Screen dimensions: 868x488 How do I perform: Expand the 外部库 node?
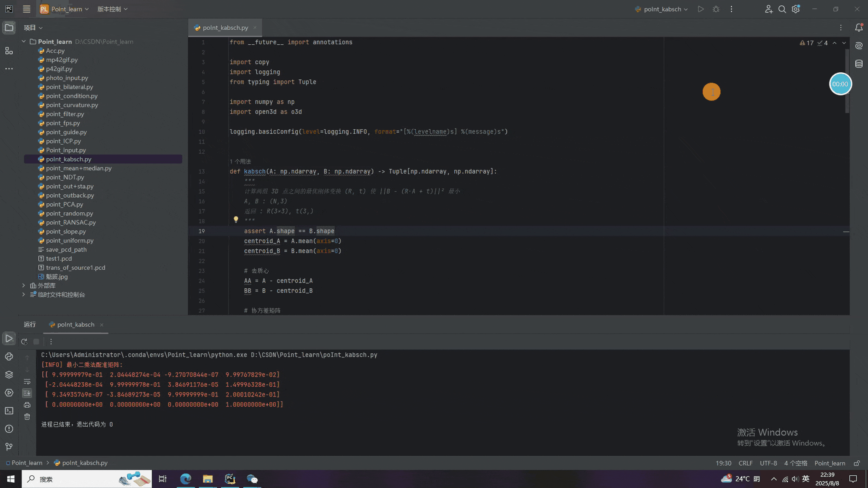[x=24, y=285]
